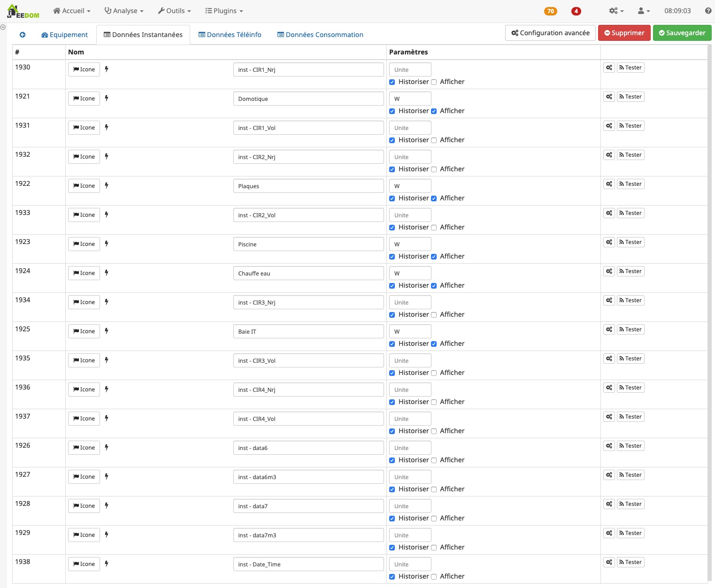Collapse sidebar arrow at left edge
This screenshot has width=715, height=588.
(x=3, y=27)
